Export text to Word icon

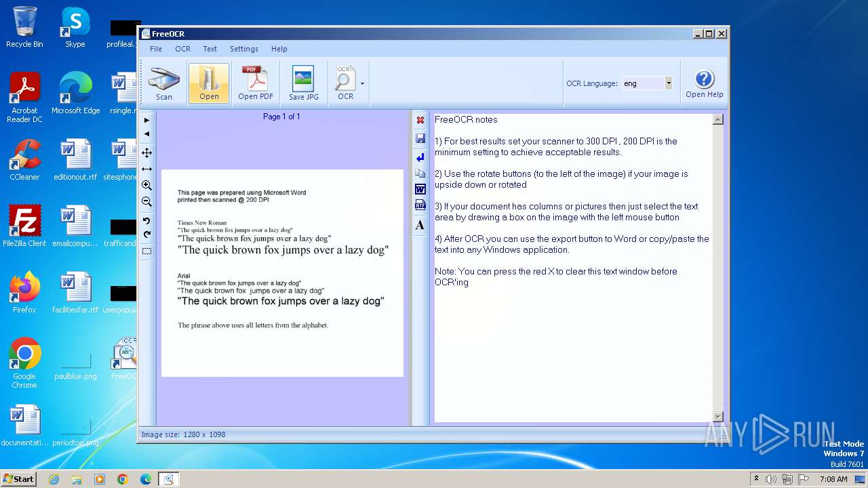[420, 189]
